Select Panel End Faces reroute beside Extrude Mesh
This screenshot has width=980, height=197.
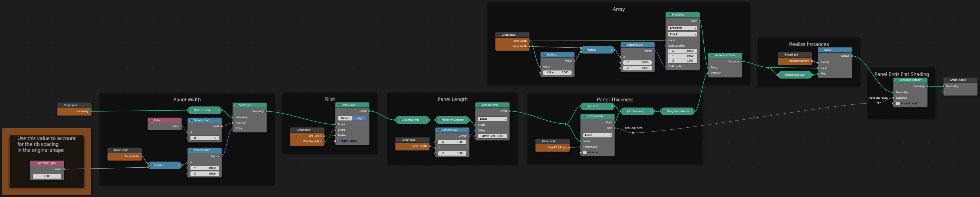tap(633, 133)
